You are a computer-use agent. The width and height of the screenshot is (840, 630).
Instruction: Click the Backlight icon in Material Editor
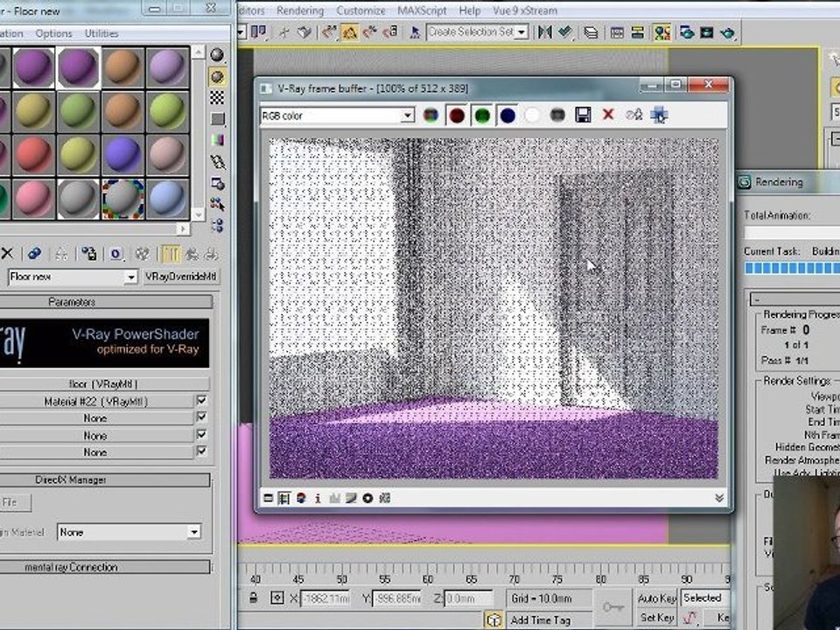217,76
